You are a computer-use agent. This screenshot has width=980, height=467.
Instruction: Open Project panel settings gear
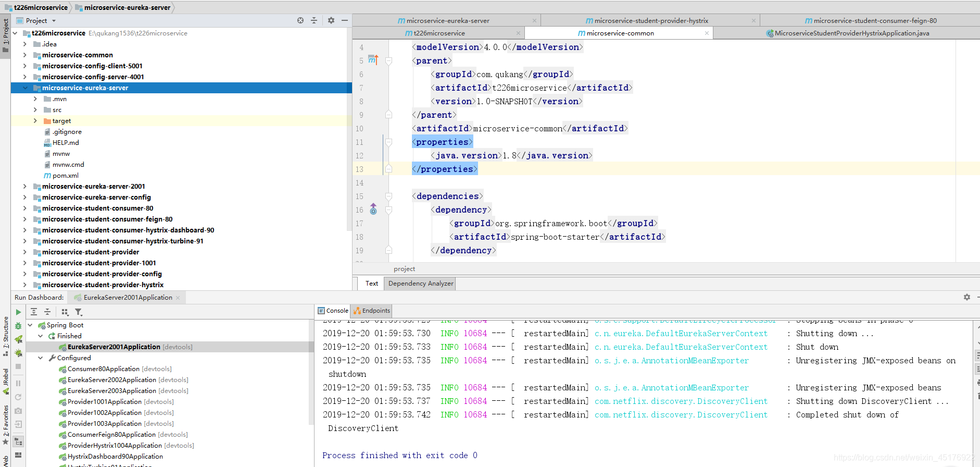coord(331,20)
